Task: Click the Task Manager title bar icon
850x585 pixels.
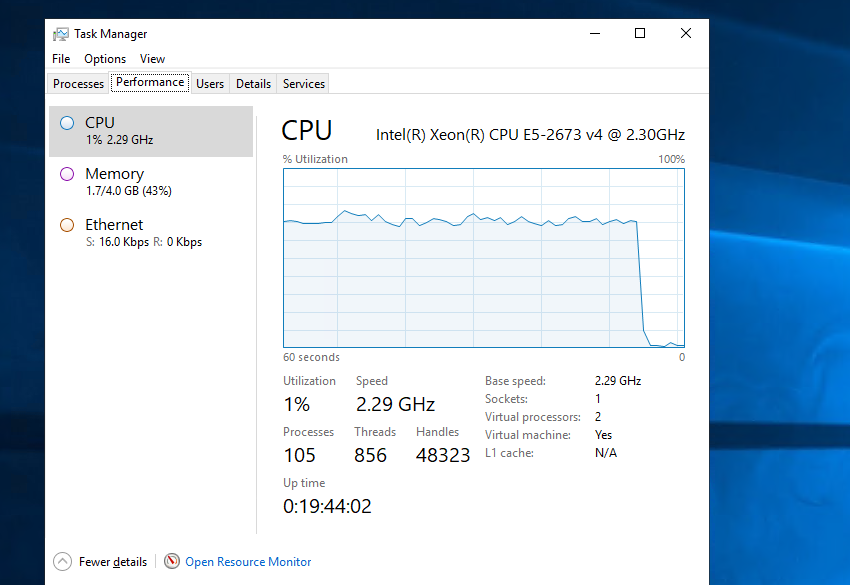Action: (61, 33)
